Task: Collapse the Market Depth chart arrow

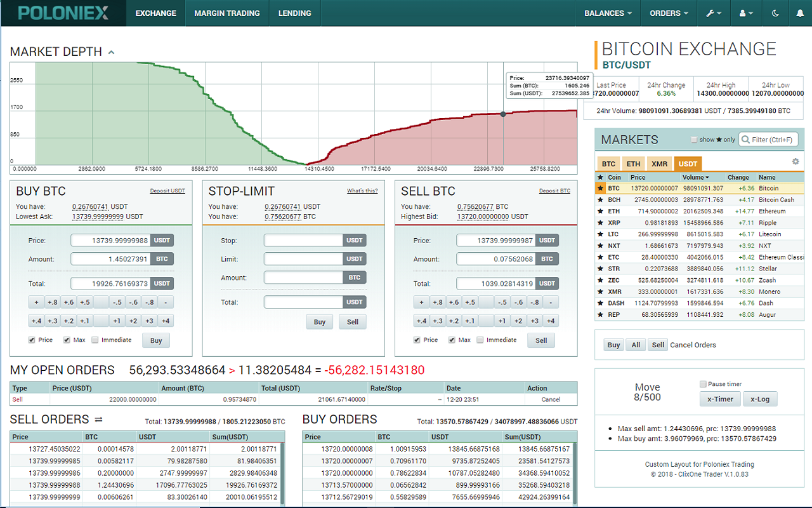Action: coord(111,52)
